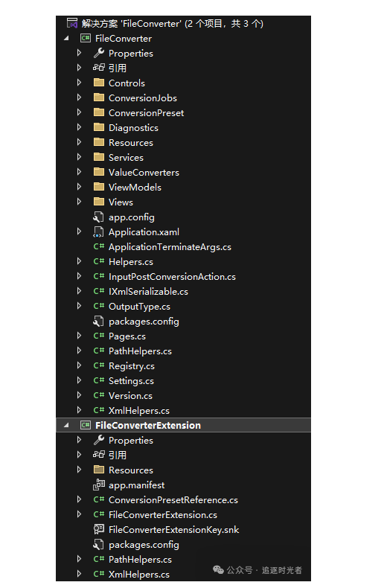
Task: Expand the IXmlSerializable.cs node
Action: (x=79, y=291)
